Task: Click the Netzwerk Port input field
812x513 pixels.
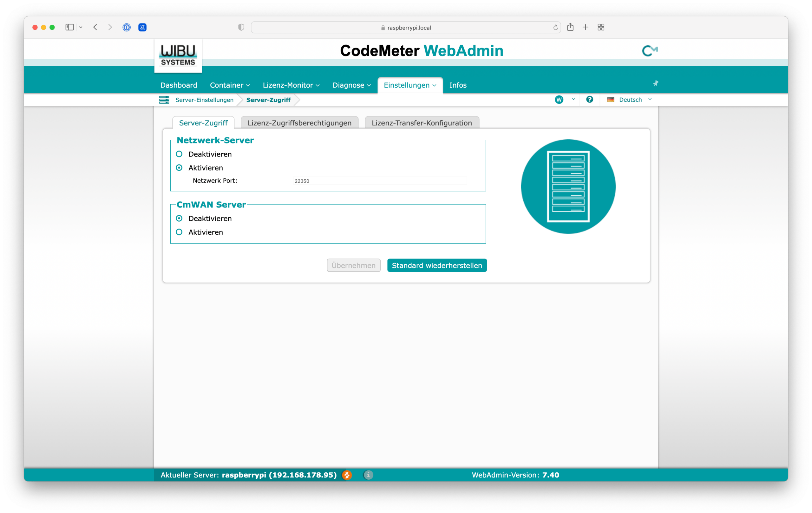Action: tap(379, 181)
